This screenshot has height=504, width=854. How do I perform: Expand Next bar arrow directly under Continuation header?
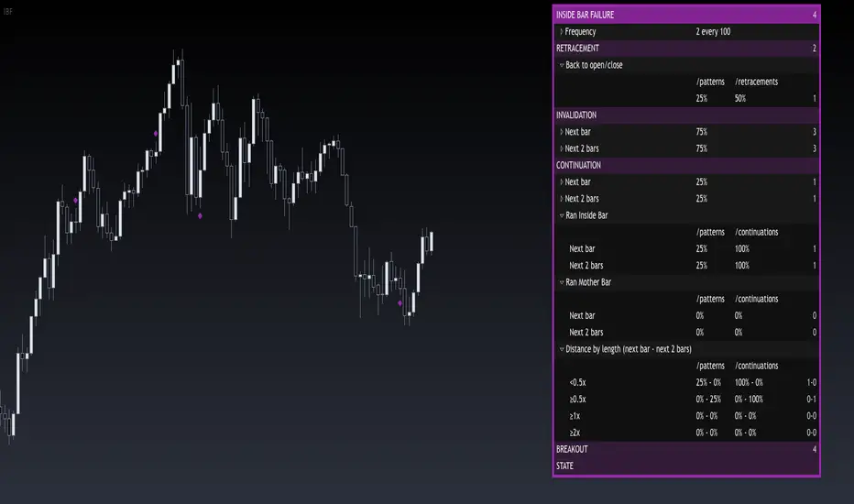click(562, 182)
